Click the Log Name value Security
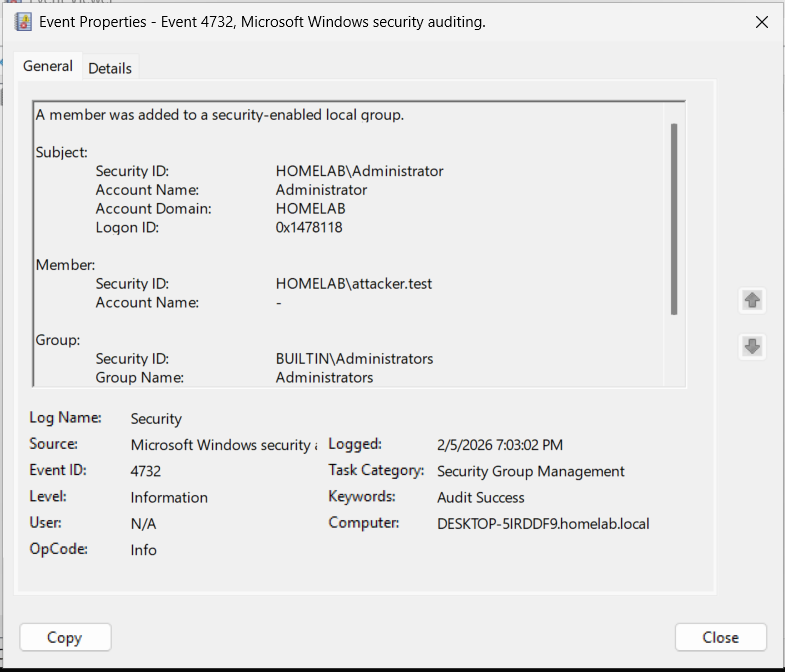The image size is (785, 672). tap(156, 419)
